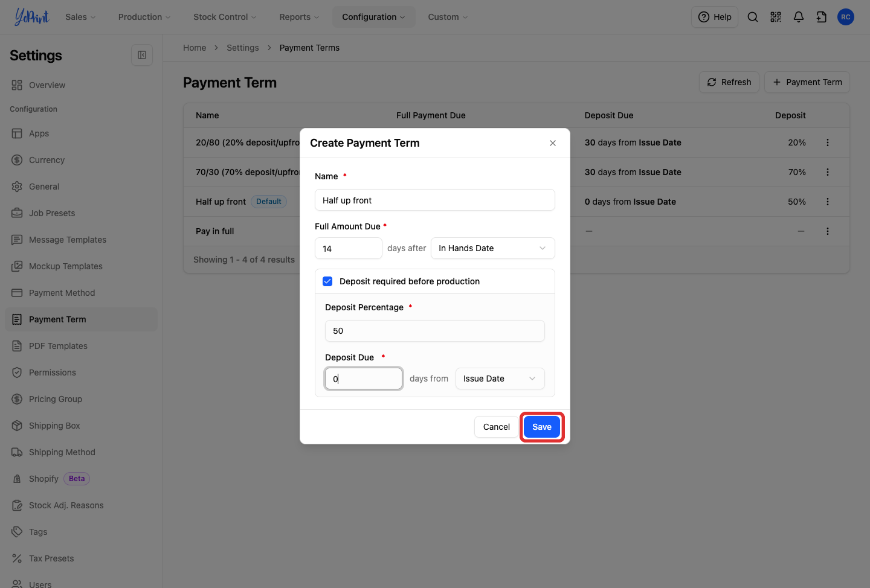Cancel the Create Payment Term dialog

pyautogui.click(x=497, y=427)
